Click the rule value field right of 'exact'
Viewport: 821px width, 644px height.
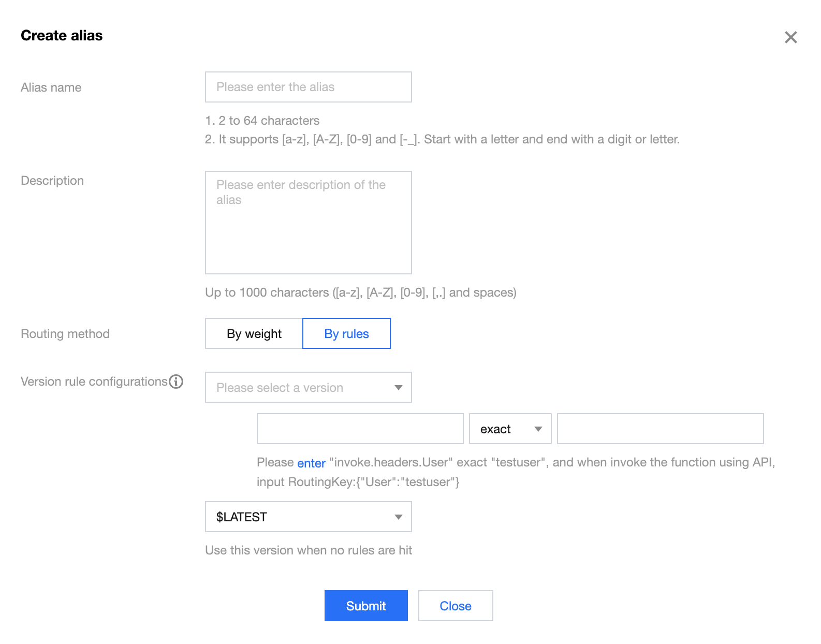660,429
